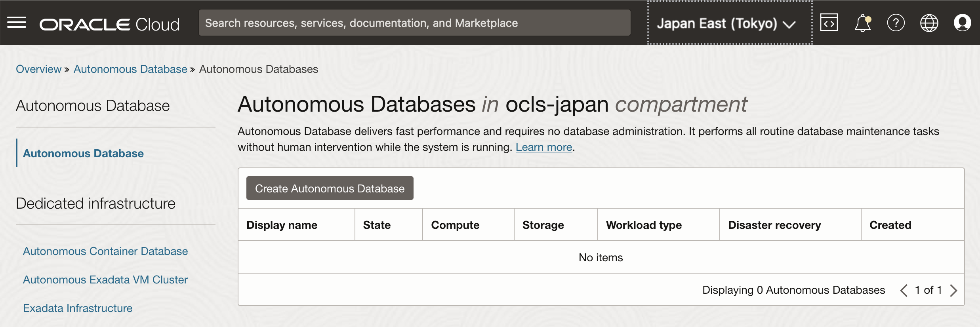Select Autonomous Database in sidebar
The image size is (980, 327).
click(x=83, y=153)
